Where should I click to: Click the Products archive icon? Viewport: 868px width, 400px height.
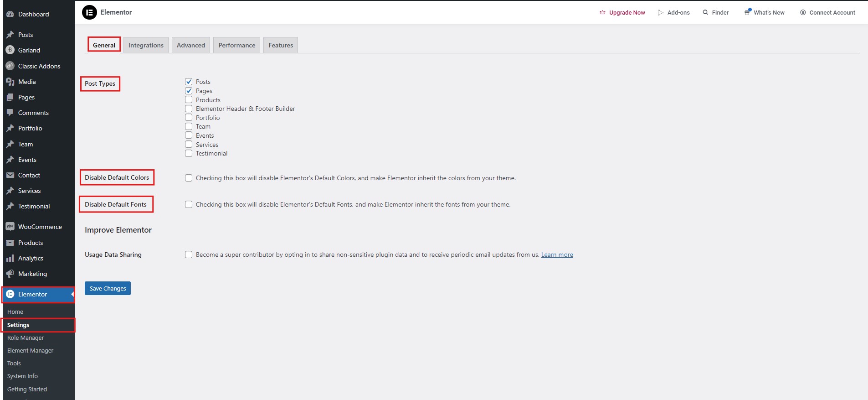10,243
